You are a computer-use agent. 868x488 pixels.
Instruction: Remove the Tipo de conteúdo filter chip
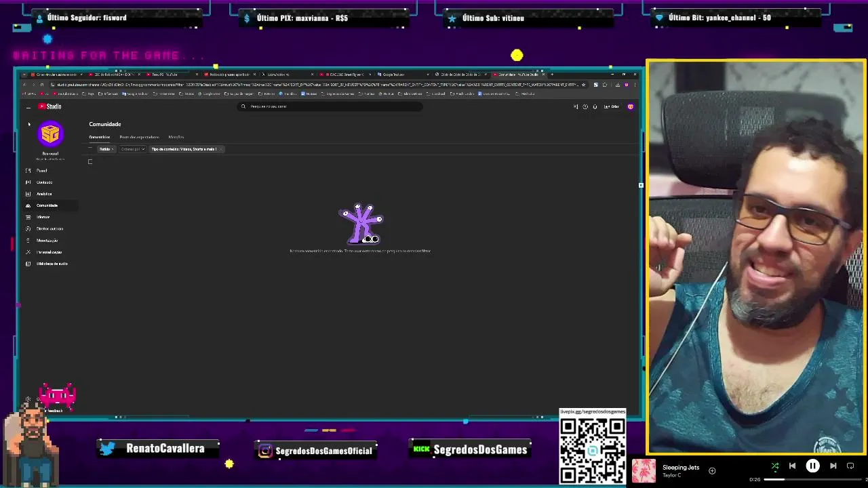coord(221,149)
